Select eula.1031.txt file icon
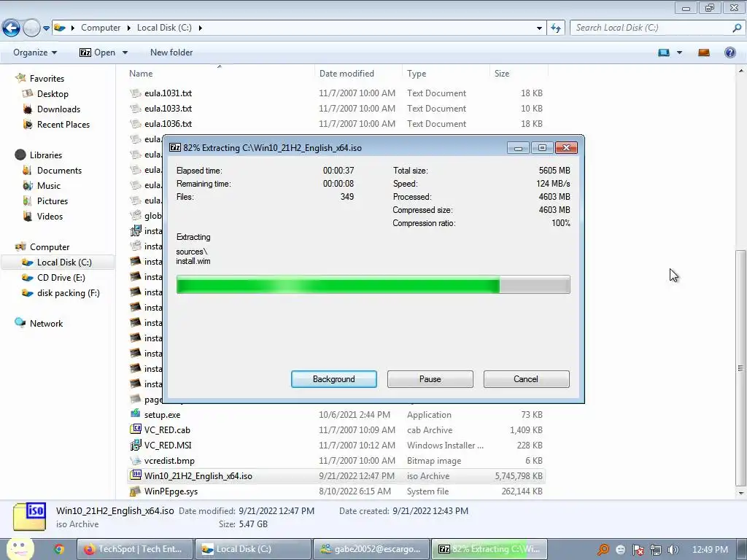 click(x=136, y=93)
